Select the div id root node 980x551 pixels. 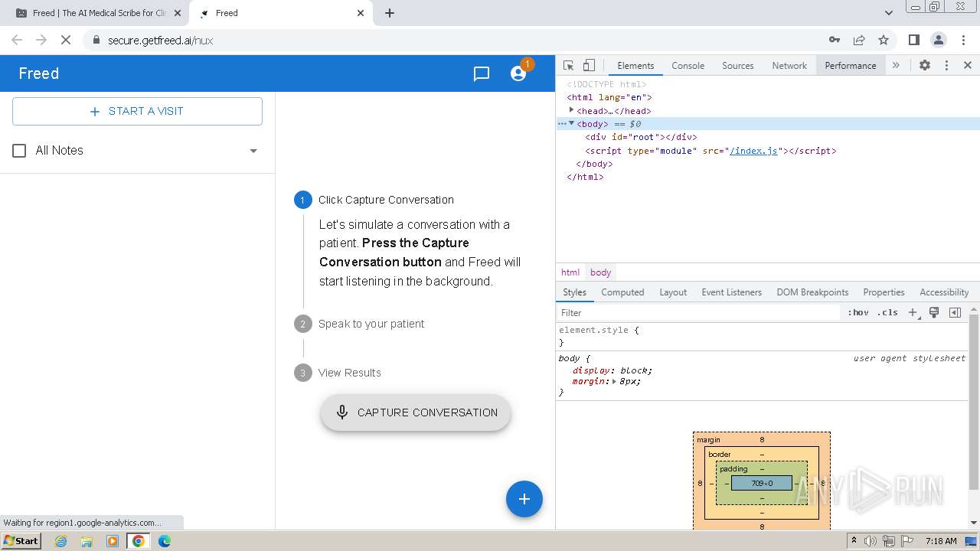click(641, 137)
